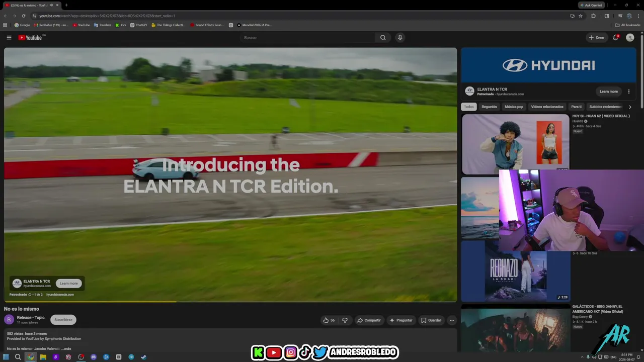Viewport: 644px width, 362px height.
Task: Select the Para ti filter chip
Action: (576, 107)
